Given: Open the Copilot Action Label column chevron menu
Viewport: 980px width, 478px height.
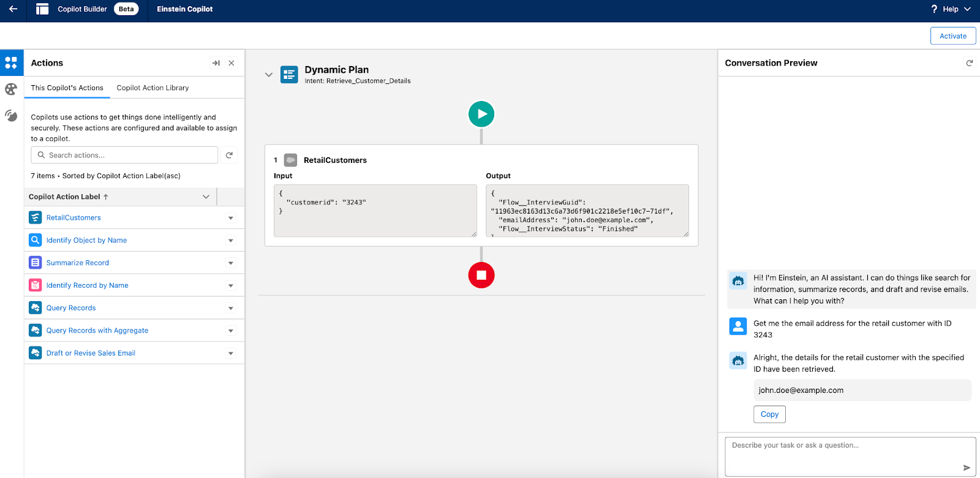Looking at the screenshot, I should 206,197.
